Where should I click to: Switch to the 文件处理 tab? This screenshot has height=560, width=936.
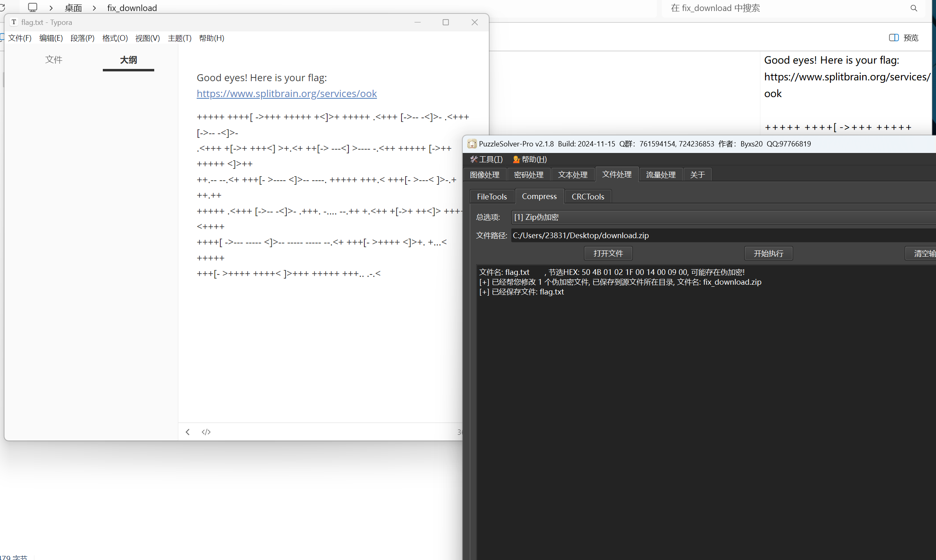(x=617, y=174)
